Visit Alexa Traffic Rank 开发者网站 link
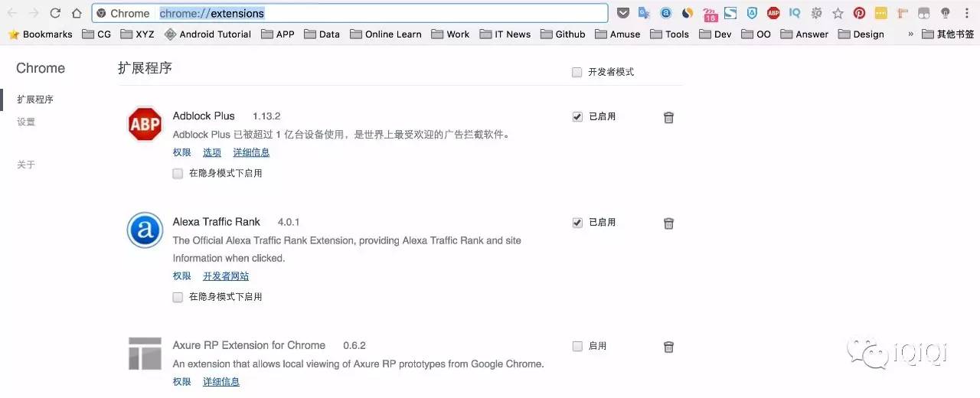The image size is (980, 398). coord(226,276)
